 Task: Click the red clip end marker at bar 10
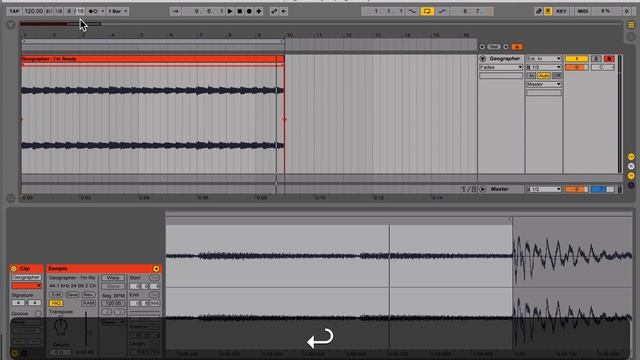[x=284, y=120]
